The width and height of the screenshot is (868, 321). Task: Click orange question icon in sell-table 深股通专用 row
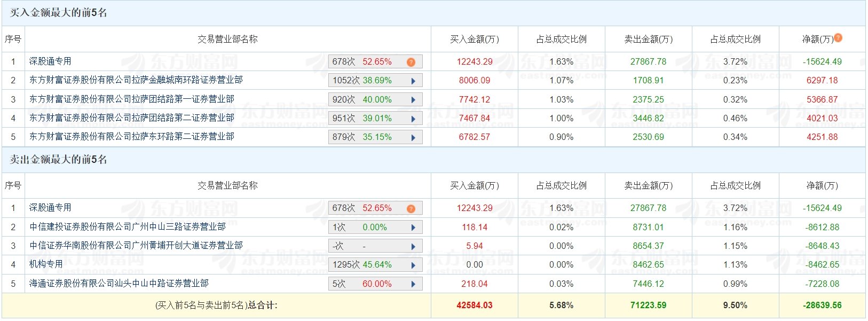411,208
